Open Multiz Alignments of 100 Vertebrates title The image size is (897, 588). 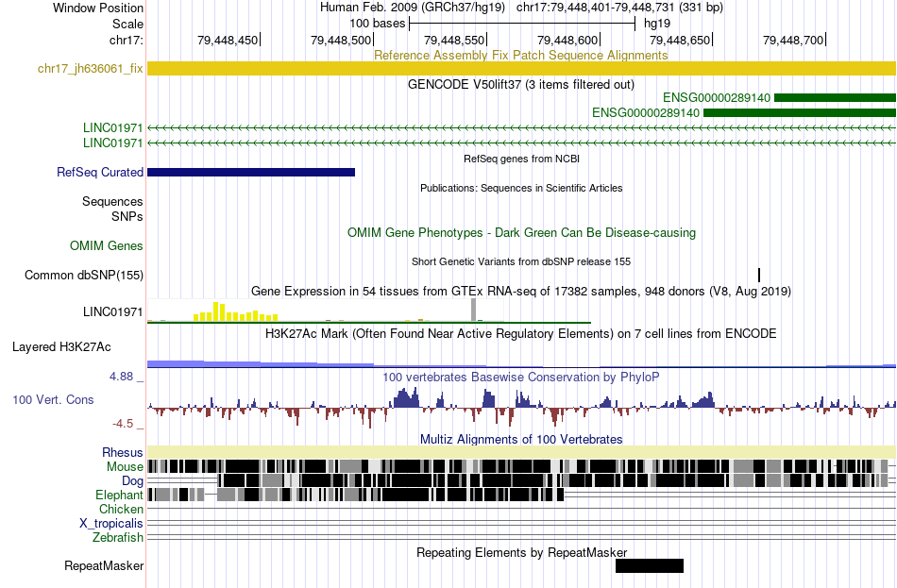521,439
